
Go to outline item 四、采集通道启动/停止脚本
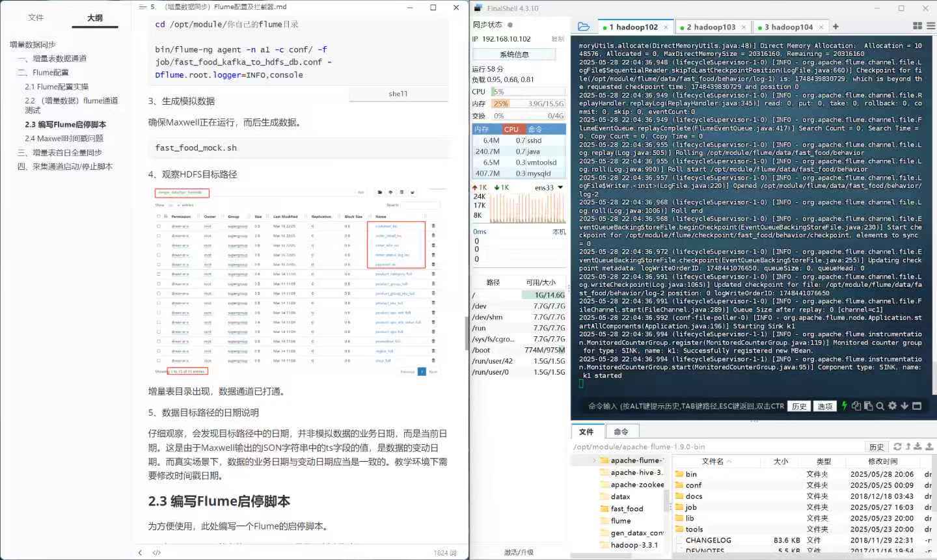pos(65,167)
